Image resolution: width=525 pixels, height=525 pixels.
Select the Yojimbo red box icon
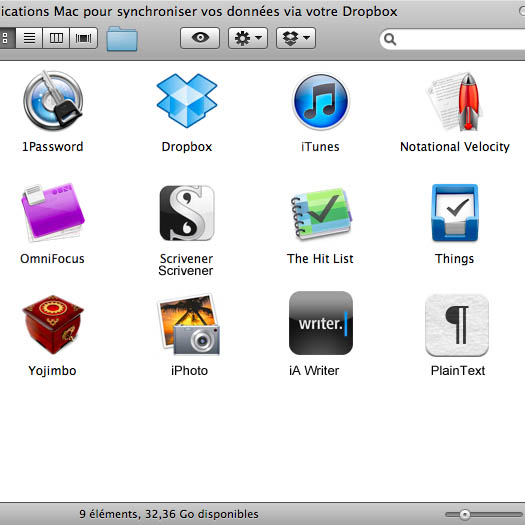coord(53,324)
